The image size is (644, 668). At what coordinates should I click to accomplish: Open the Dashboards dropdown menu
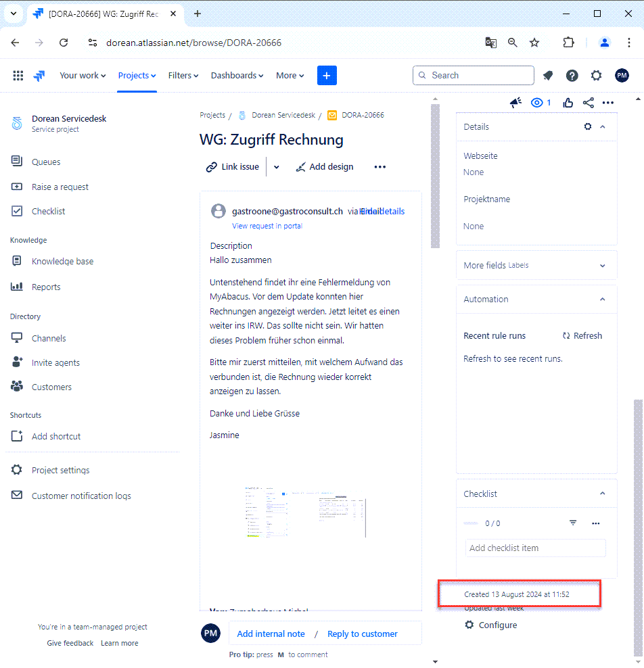[x=237, y=76]
